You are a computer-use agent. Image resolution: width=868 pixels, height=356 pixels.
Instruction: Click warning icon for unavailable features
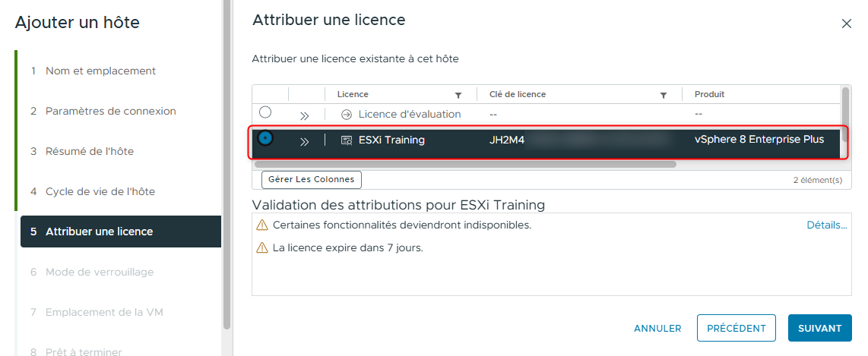click(x=261, y=225)
